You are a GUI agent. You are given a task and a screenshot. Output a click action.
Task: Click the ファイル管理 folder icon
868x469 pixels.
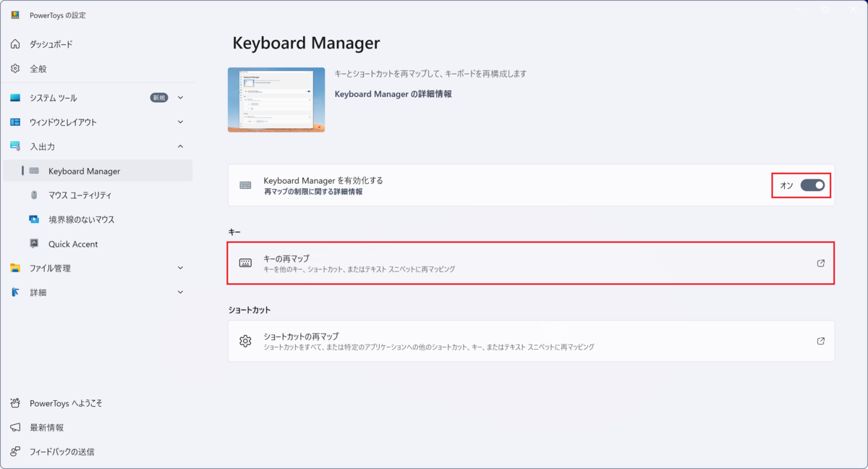(x=15, y=268)
